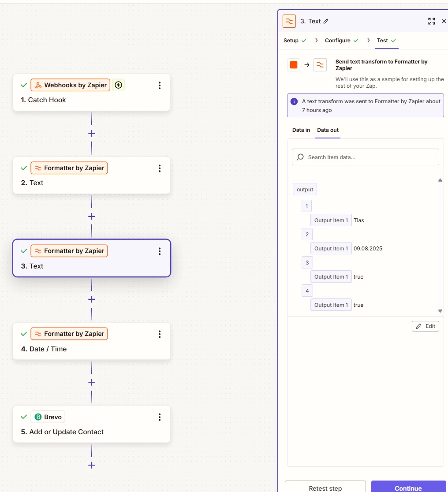Collapse output group 4
The width and height of the screenshot is (448, 492).
(x=307, y=291)
